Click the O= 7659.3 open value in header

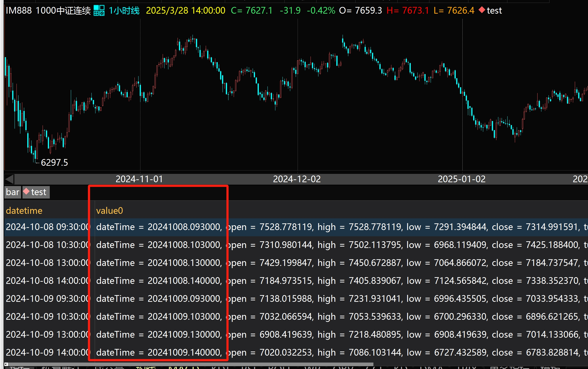click(x=360, y=11)
